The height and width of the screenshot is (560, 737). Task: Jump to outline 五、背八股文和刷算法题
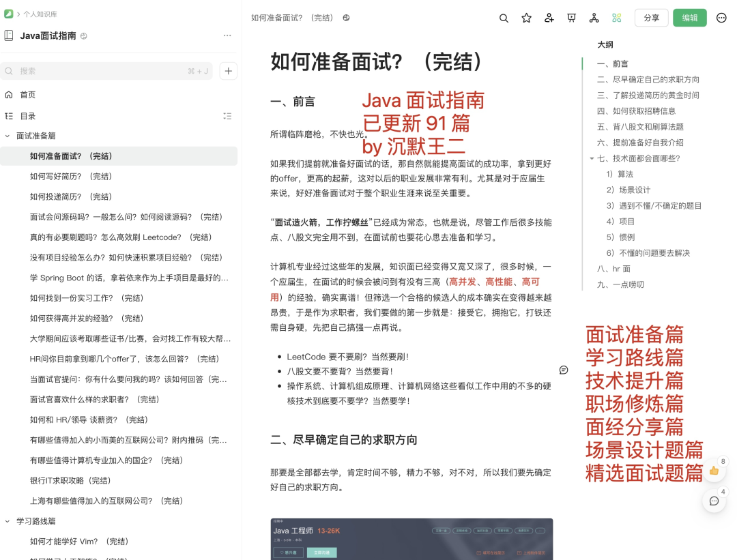point(640,127)
